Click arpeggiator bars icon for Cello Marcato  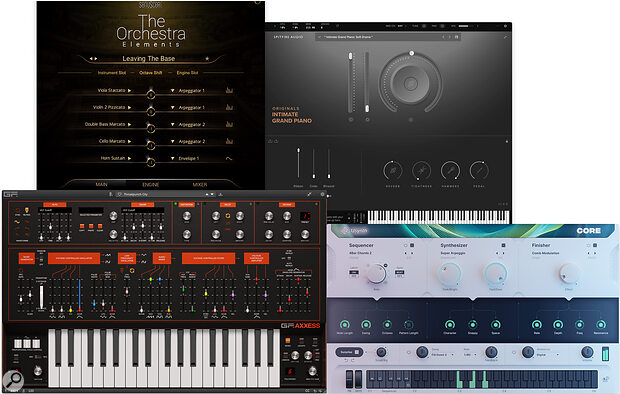[x=229, y=141]
